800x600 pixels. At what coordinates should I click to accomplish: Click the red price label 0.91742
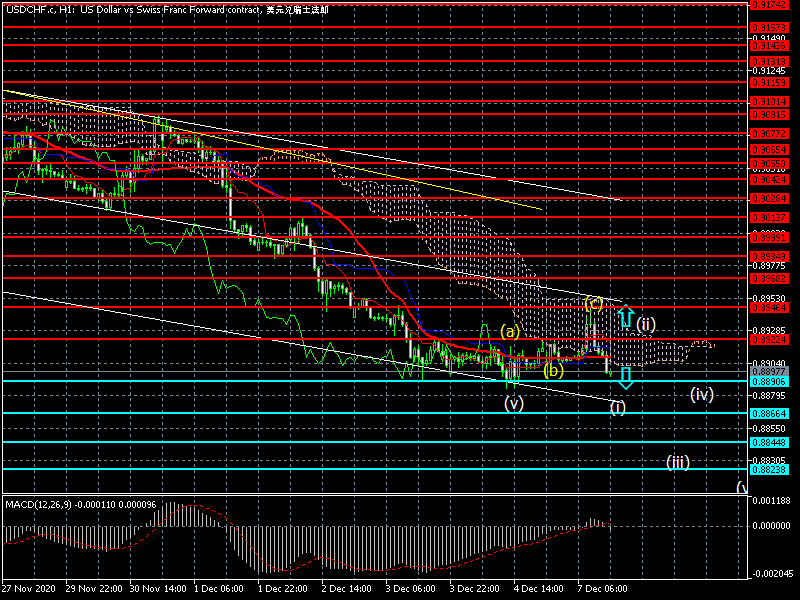point(769,5)
